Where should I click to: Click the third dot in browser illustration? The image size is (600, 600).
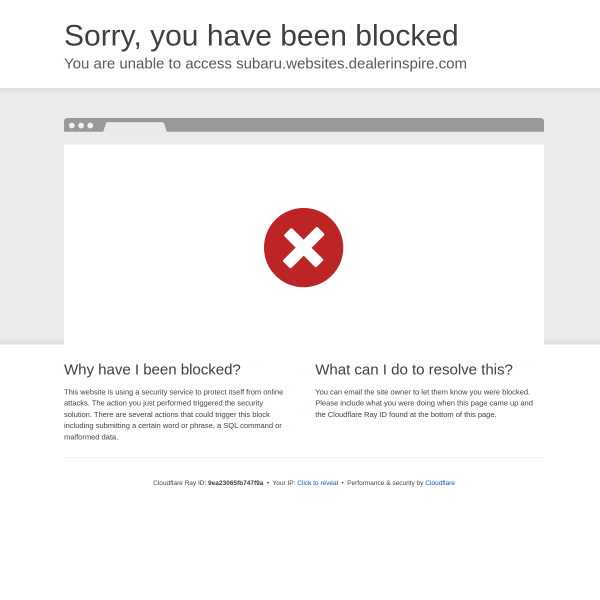click(x=90, y=126)
